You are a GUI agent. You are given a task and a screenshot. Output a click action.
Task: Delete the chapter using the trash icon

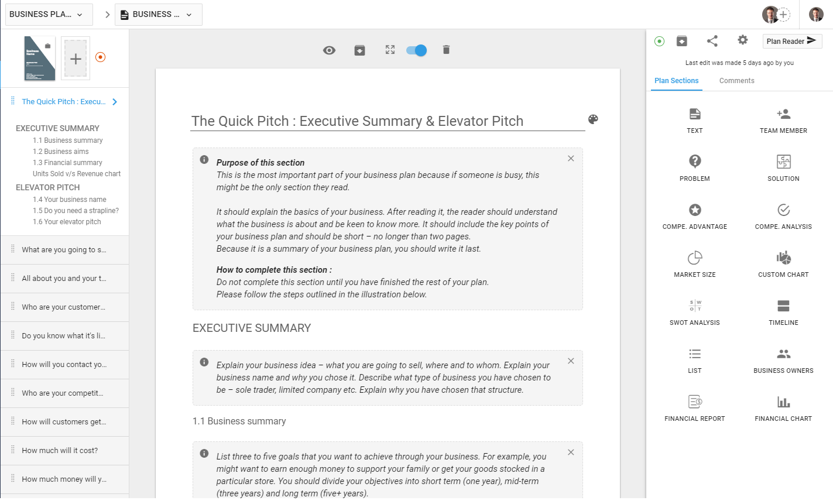pos(446,50)
